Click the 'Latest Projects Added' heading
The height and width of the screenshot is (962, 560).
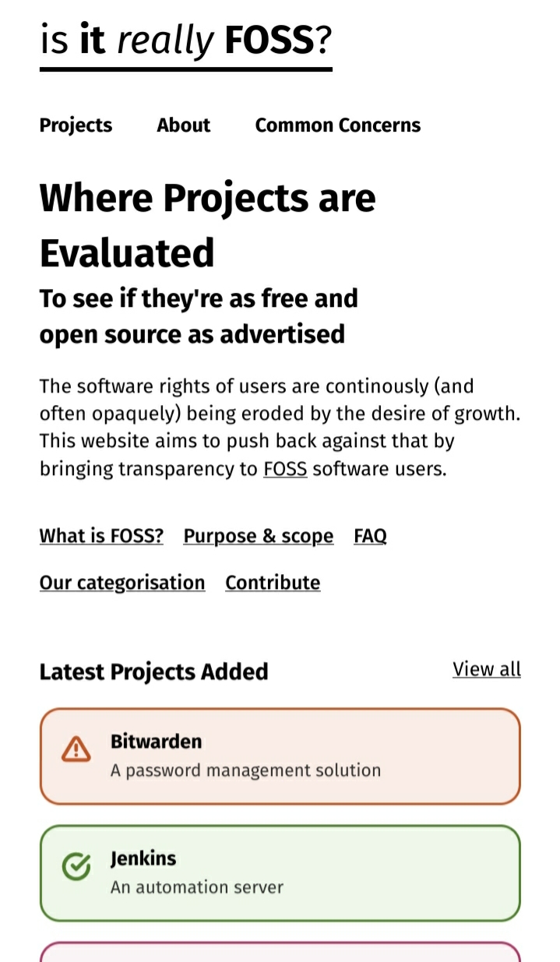[x=153, y=671]
